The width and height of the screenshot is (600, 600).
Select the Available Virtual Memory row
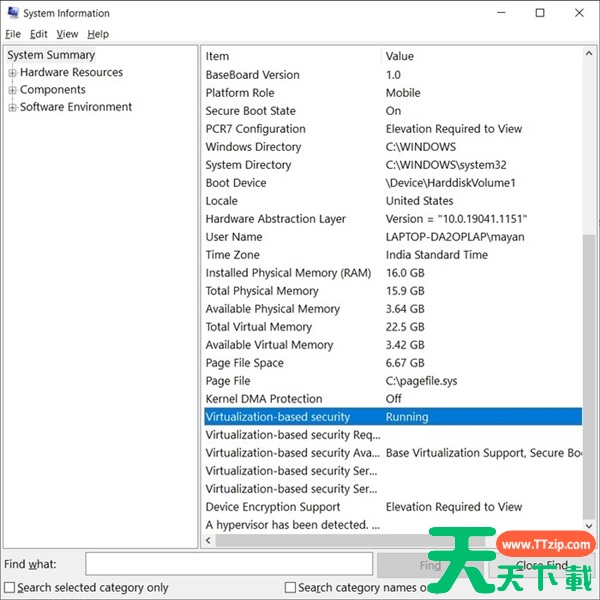click(393, 344)
